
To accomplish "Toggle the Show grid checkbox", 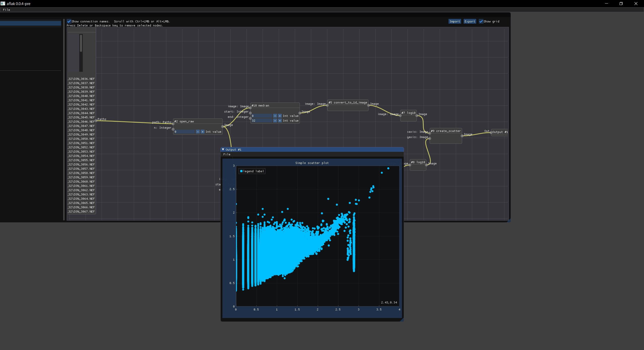I will (481, 21).
